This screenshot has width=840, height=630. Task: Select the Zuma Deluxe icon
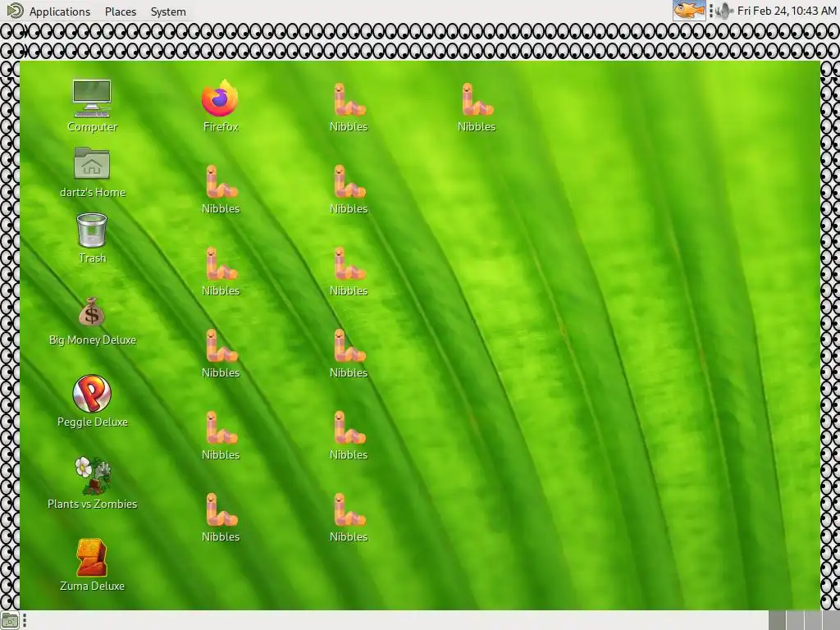click(92, 566)
